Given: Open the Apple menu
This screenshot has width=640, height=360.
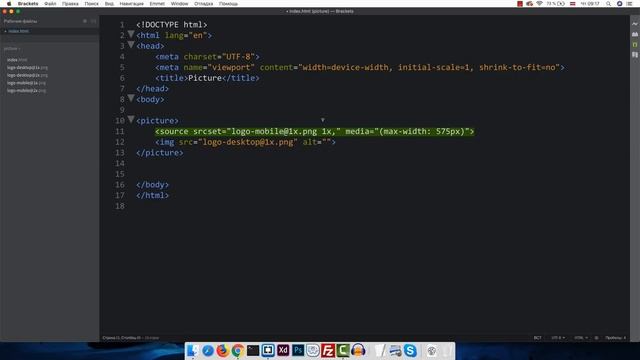Looking at the screenshot, I should (9, 4).
